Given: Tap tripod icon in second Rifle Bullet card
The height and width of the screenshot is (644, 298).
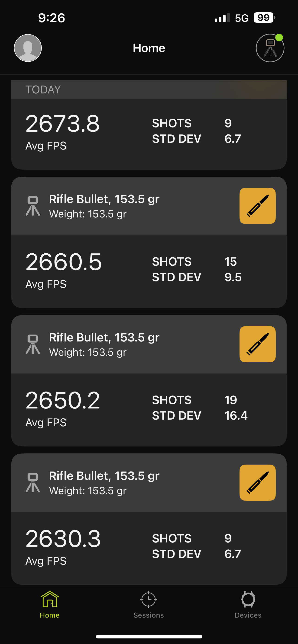Looking at the screenshot, I should point(33,344).
